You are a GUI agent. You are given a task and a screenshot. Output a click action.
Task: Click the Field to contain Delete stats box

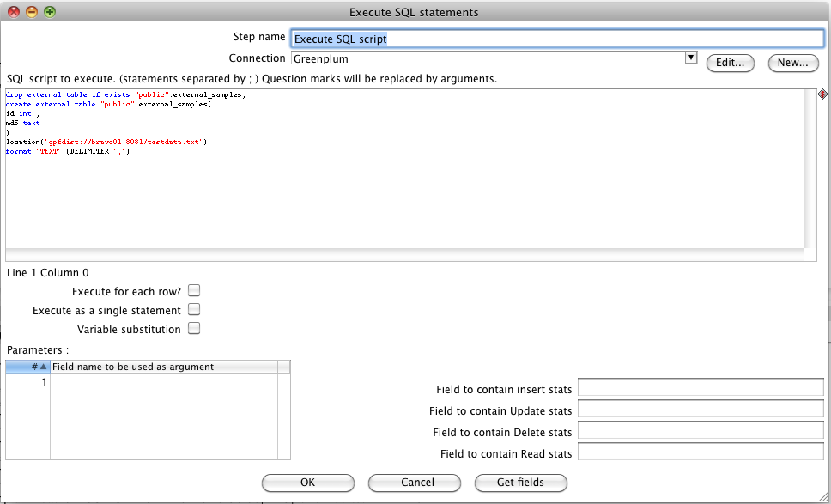coord(700,430)
